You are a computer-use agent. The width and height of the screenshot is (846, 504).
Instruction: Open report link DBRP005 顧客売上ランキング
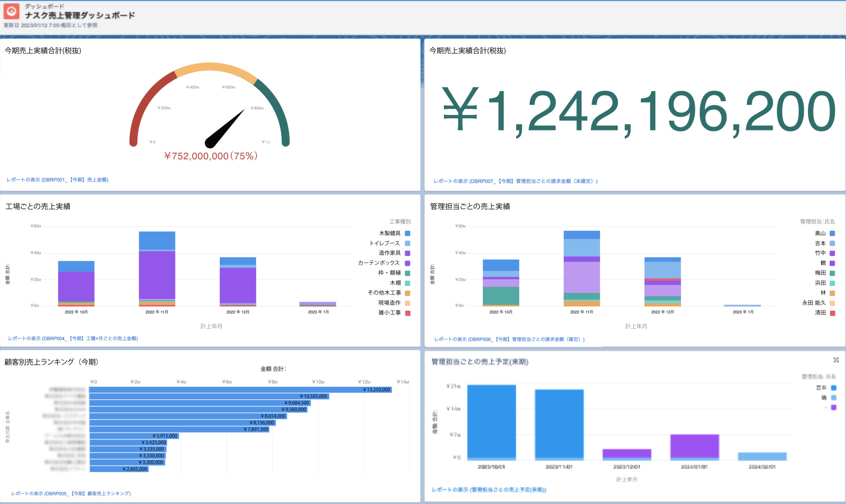point(71,493)
